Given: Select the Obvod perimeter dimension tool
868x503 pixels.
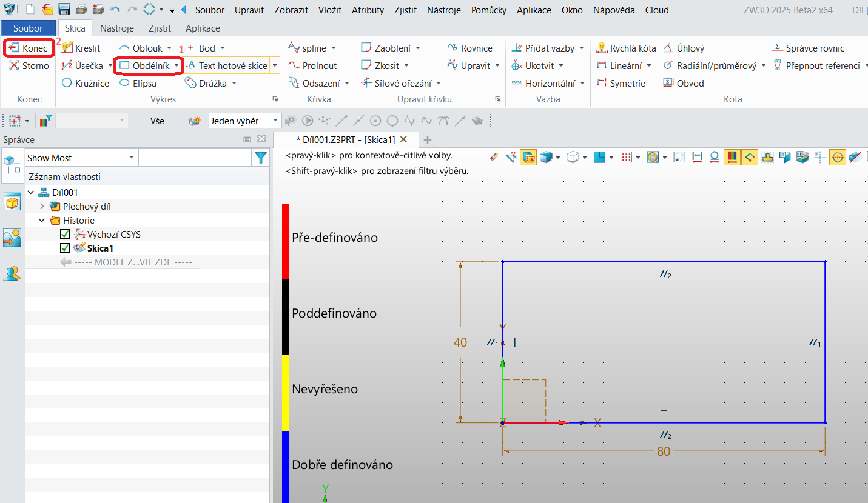Looking at the screenshot, I should [x=684, y=83].
